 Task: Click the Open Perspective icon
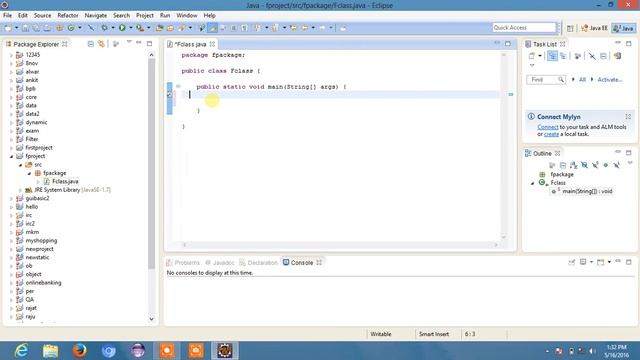pos(570,28)
